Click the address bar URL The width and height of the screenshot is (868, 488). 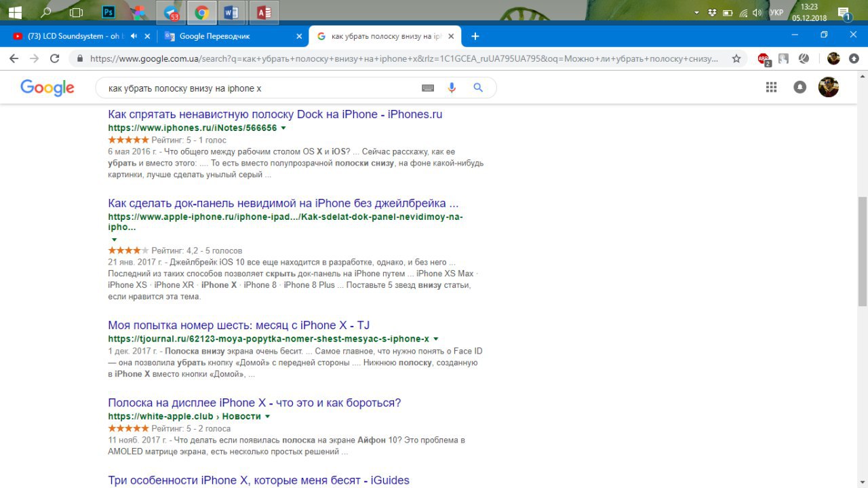(403, 59)
